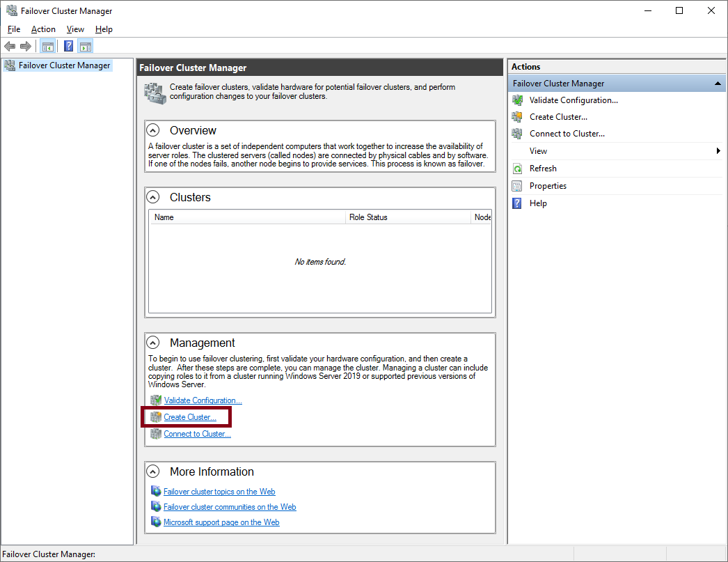This screenshot has width=728, height=562.
Task: Maximize the Failover Cluster Manager window
Action: tap(679, 10)
